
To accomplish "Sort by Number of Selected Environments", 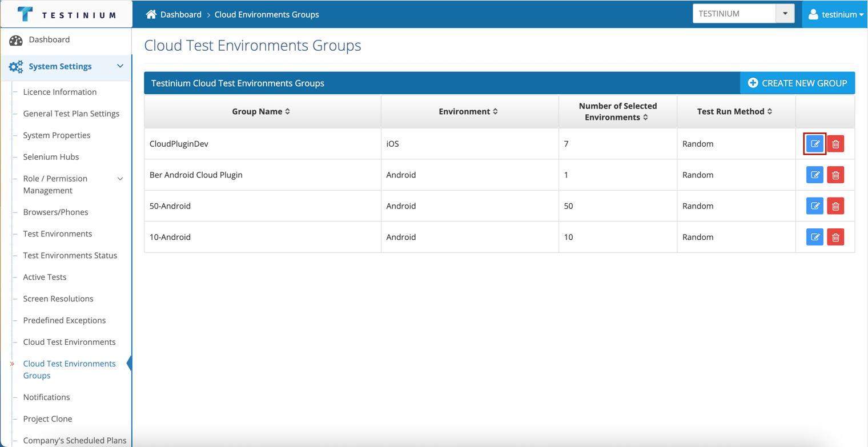I will 618,111.
